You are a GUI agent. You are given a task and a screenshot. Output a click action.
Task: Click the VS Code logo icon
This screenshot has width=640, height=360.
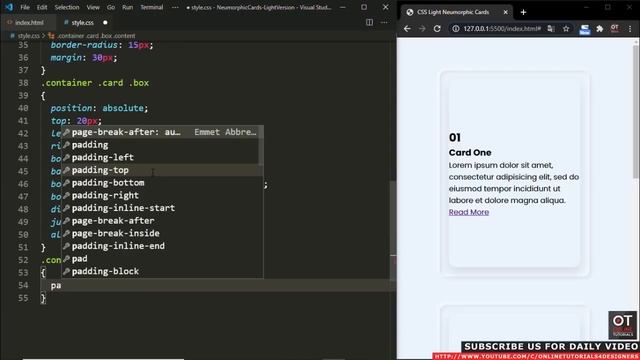click(x=9, y=7)
